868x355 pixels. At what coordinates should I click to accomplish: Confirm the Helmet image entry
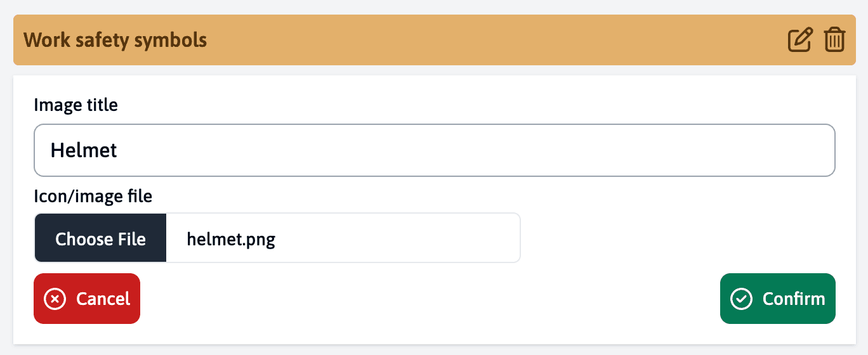pos(777,299)
